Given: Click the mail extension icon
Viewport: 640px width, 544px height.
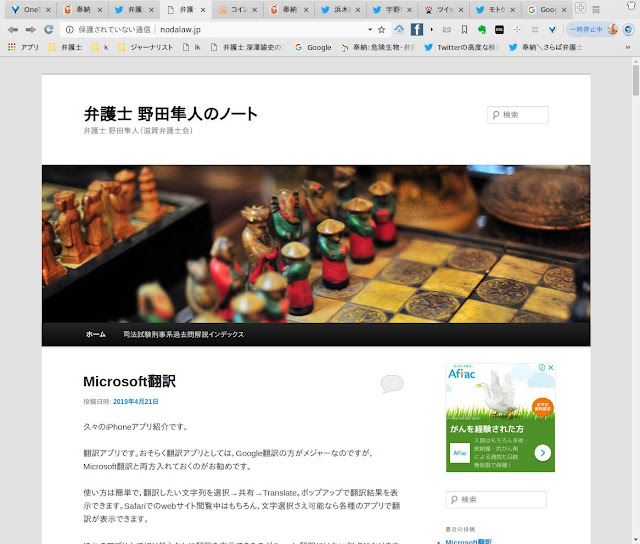Looking at the screenshot, I should point(447,29).
